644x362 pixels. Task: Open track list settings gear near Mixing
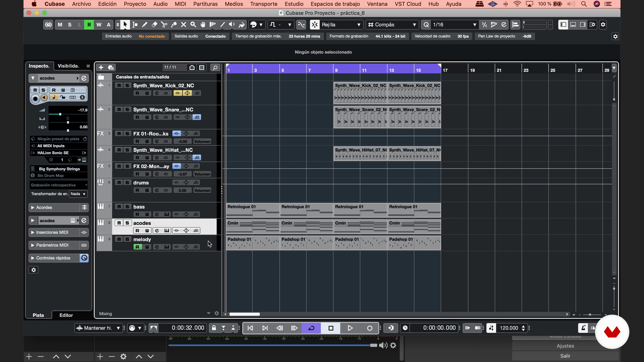[217, 313]
